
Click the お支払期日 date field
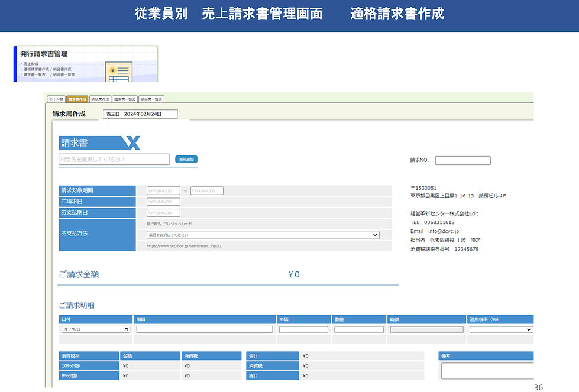[x=163, y=213]
